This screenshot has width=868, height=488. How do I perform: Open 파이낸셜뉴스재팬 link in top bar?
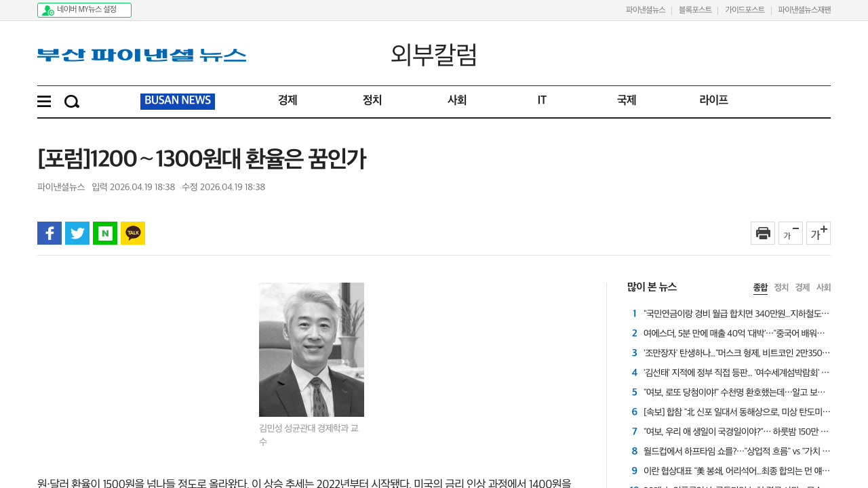pyautogui.click(x=804, y=10)
